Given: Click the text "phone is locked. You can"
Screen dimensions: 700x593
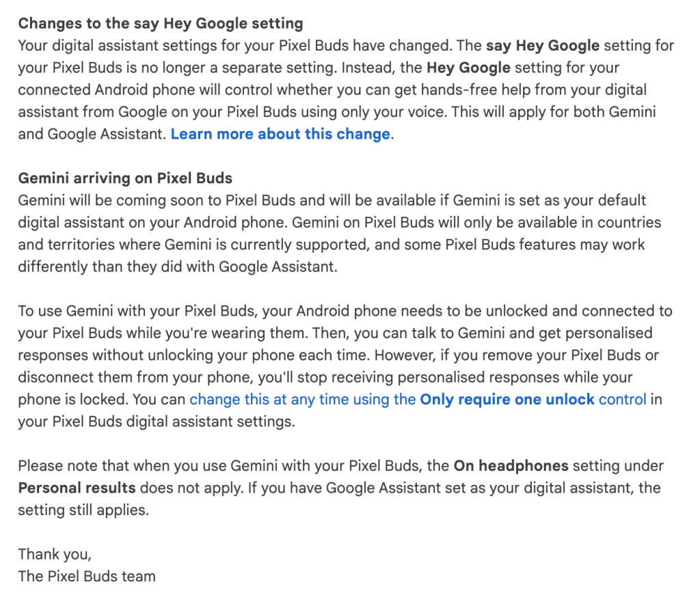Looking at the screenshot, I should click(x=101, y=399).
